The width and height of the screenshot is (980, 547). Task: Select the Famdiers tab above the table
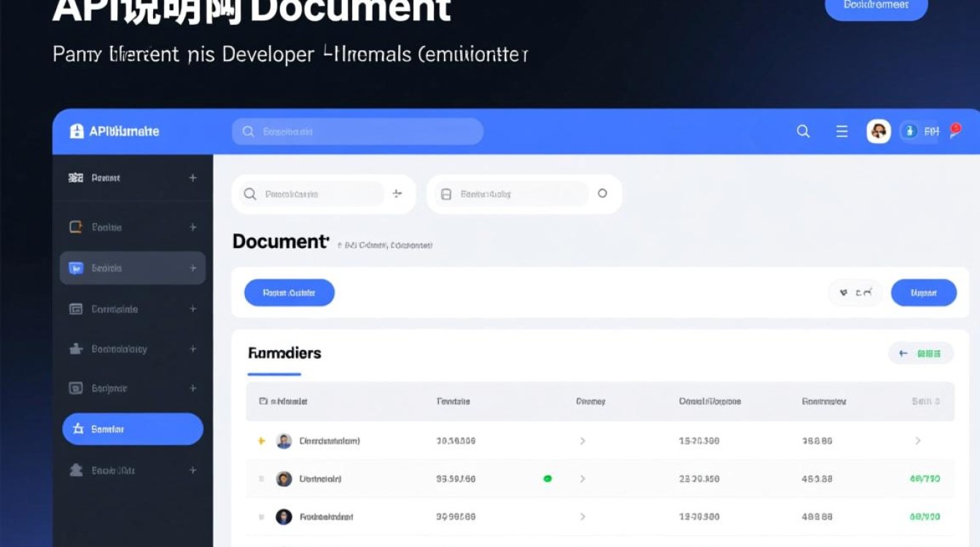click(x=284, y=353)
